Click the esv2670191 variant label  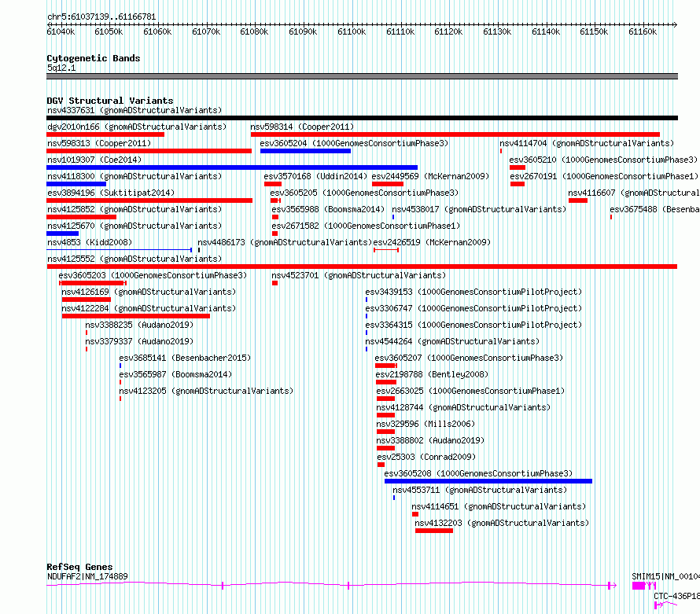(x=604, y=176)
